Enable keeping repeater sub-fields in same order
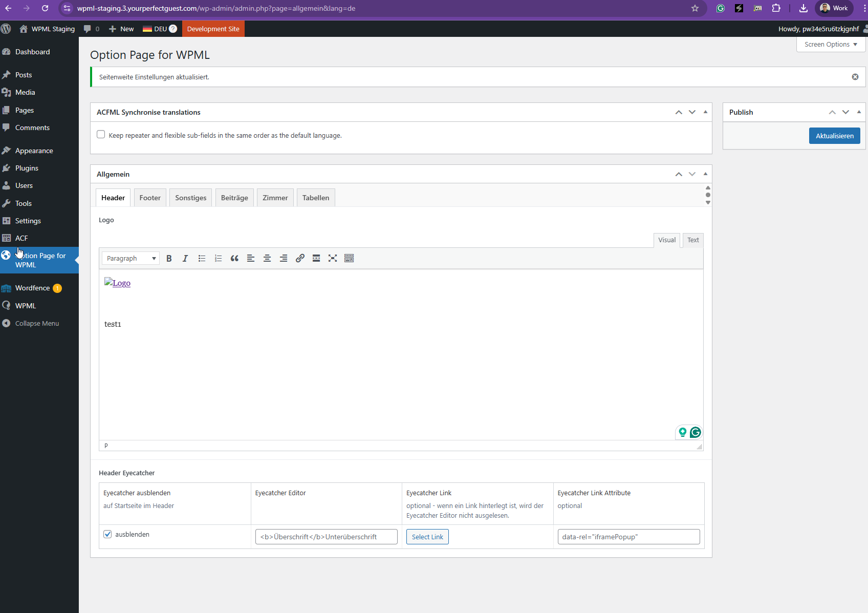868x613 pixels. pyautogui.click(x=101, y=135)
